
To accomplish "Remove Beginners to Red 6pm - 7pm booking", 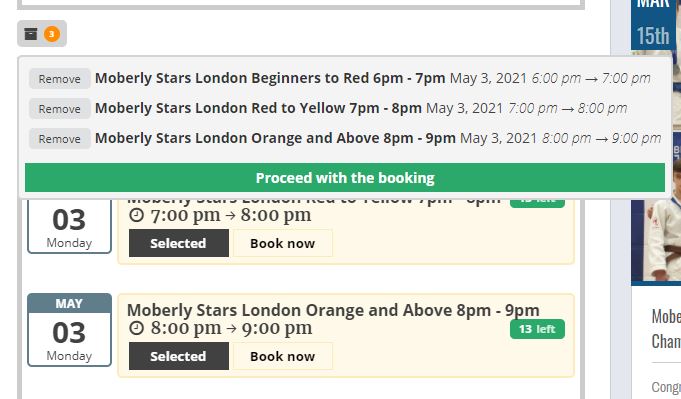I will (60, 79).
